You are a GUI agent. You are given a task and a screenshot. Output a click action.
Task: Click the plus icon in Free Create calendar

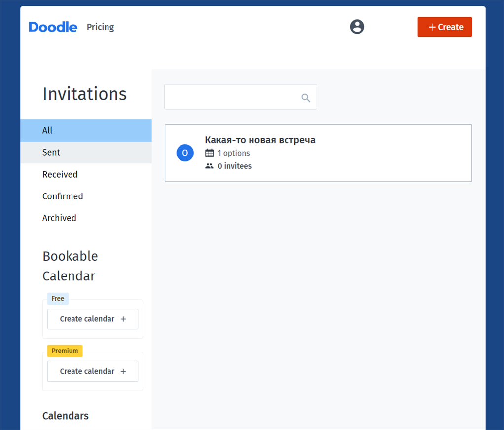tap(123, 319)
